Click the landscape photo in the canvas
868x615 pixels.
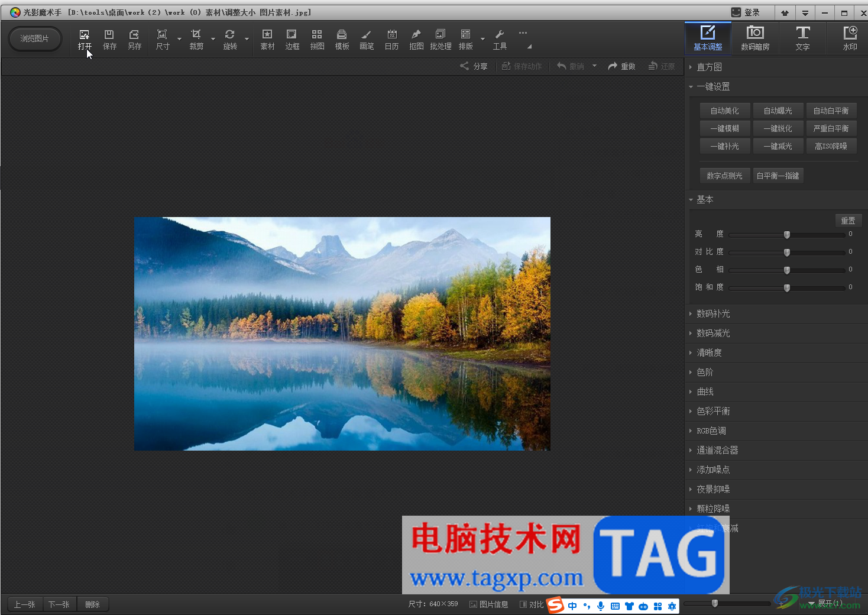point(342,334)
